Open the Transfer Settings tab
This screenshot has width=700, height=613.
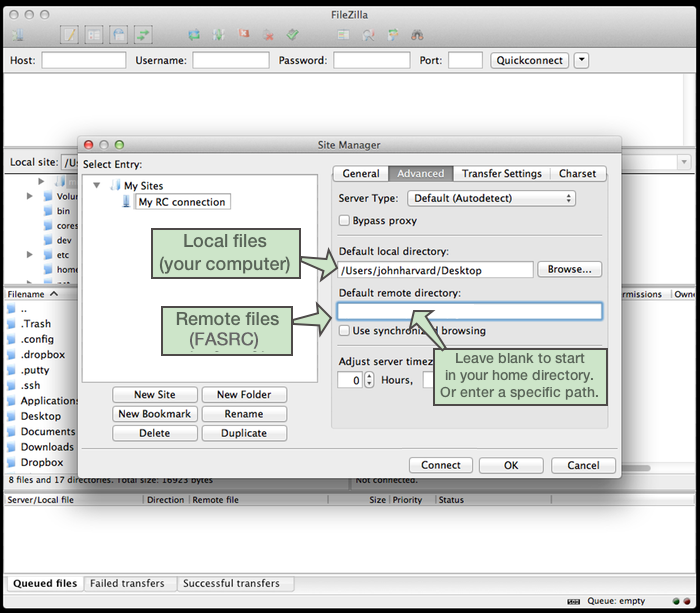point(501,174)
